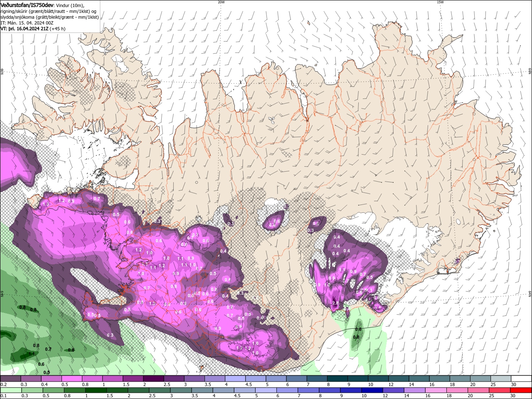Click rain legend swatch between 2.5 and 3
This screenshot has height=399, width=532.
[x=160, y=390]
